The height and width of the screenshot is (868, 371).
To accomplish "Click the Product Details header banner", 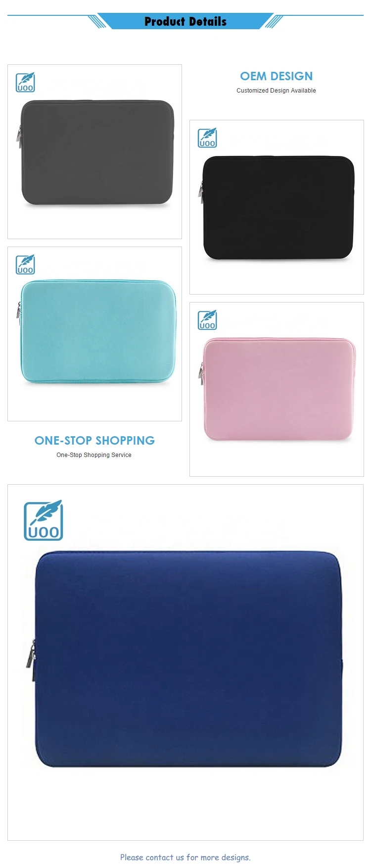I will (185, 21).
